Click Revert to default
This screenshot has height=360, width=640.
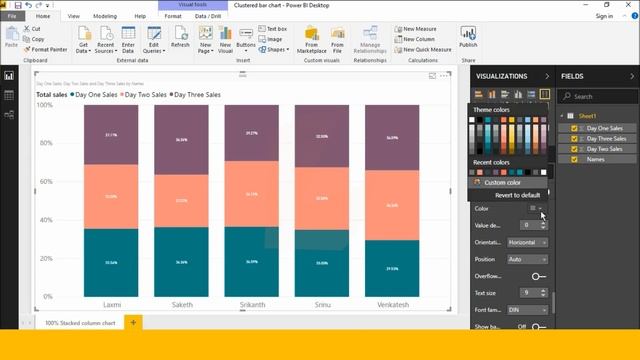pos(517,195)
